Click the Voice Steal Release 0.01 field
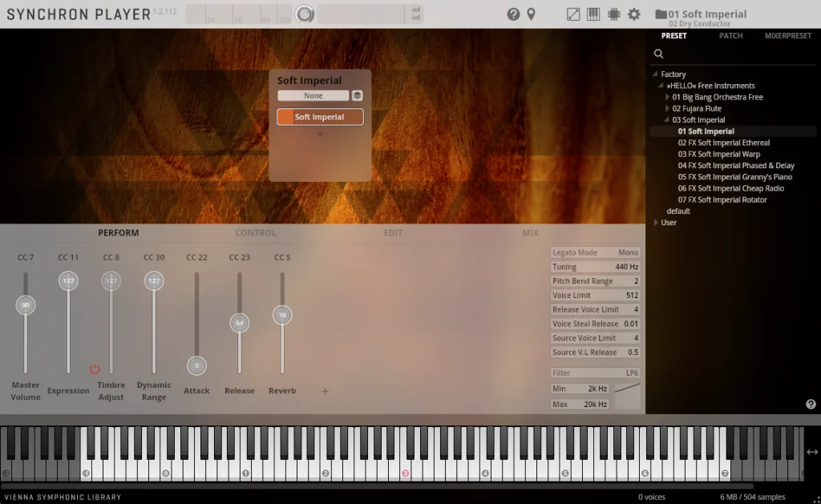This screenshot has width=821, height=504. pos(596,324)
